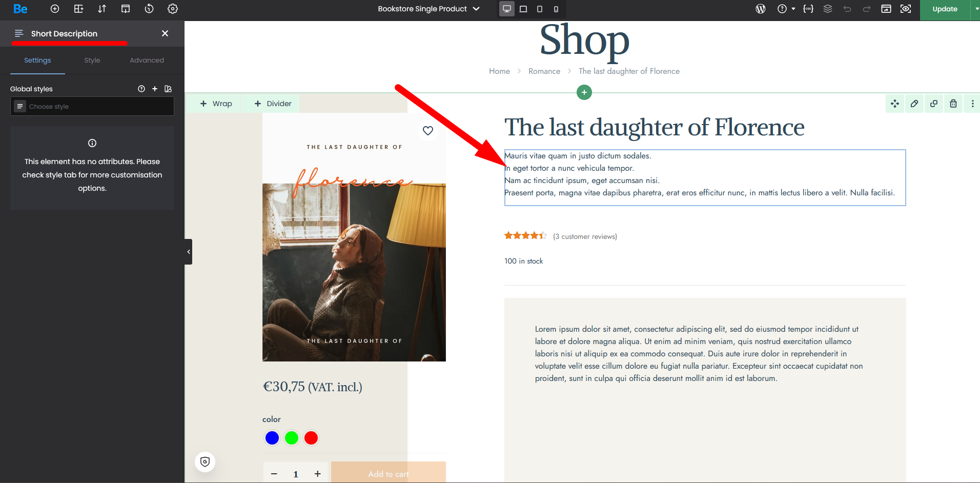Collapse the left sidebar panel handle
Screen dimensions: 980x483
click(x=189, y=252)
